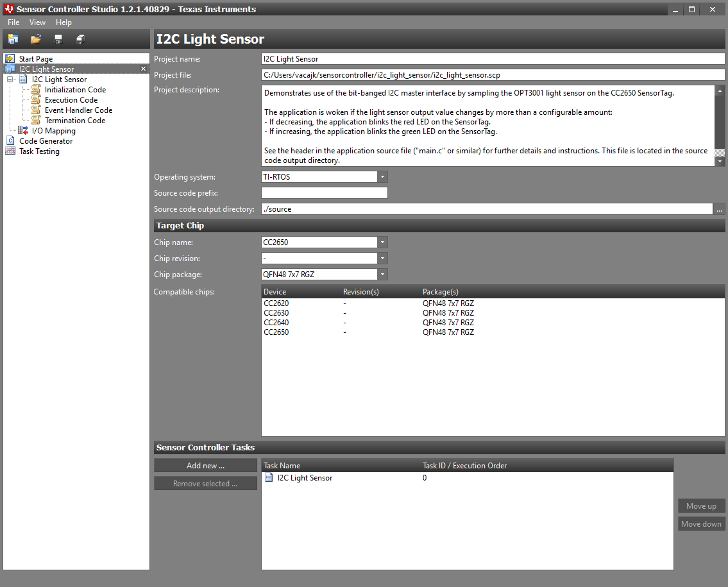Image resolution: width=728 pixels, height=587 pixels.
Task: Select the CC2630 row in compatible chips
Action: point(493,313)
